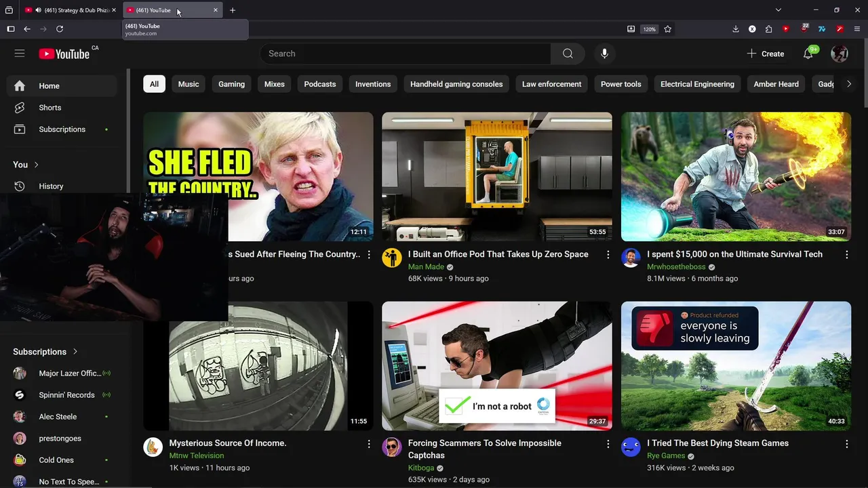Open the YouTube guide hamburger menu

20,54
